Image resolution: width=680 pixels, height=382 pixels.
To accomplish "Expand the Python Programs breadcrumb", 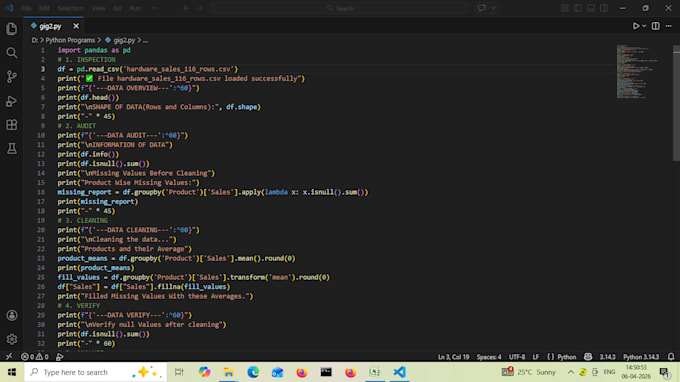I will pos(70,40).
